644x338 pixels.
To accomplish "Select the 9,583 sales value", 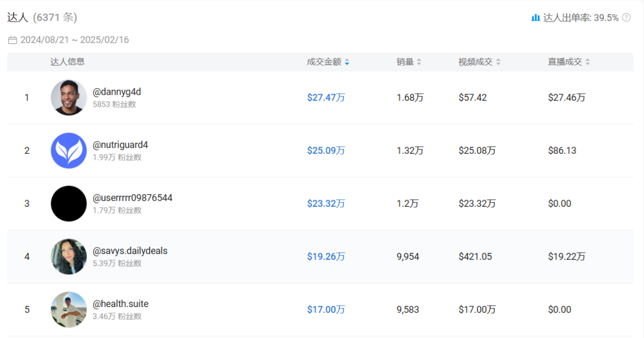I will click(408, 309).
